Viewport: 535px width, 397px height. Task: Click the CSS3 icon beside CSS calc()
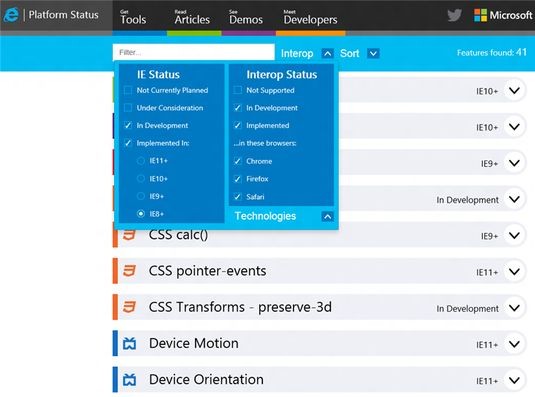(129, 235)
